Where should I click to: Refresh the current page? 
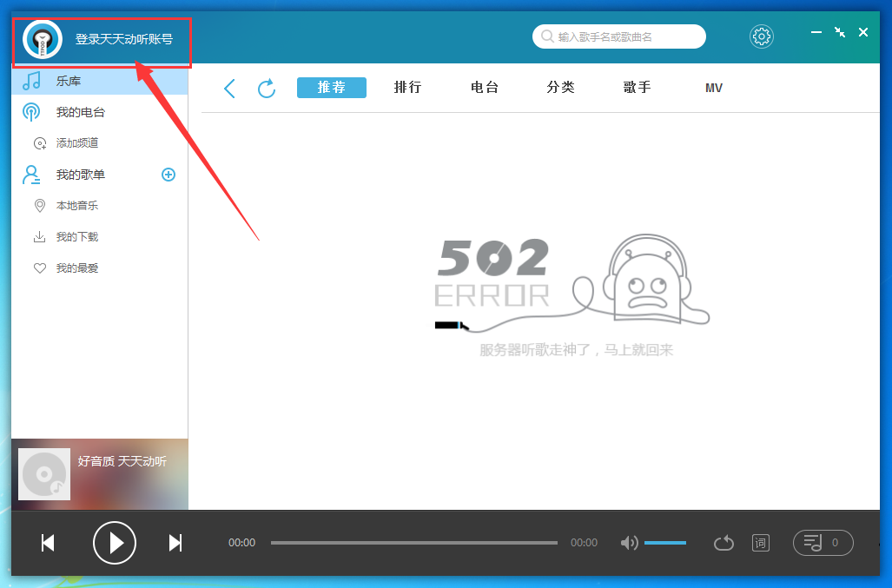(x=267, y=88)
